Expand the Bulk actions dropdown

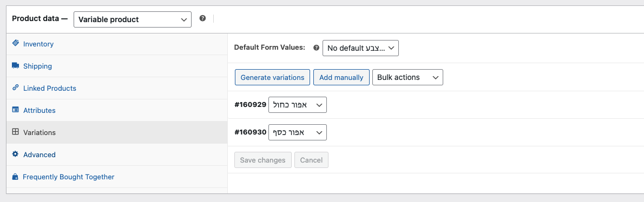coord(408,77)
